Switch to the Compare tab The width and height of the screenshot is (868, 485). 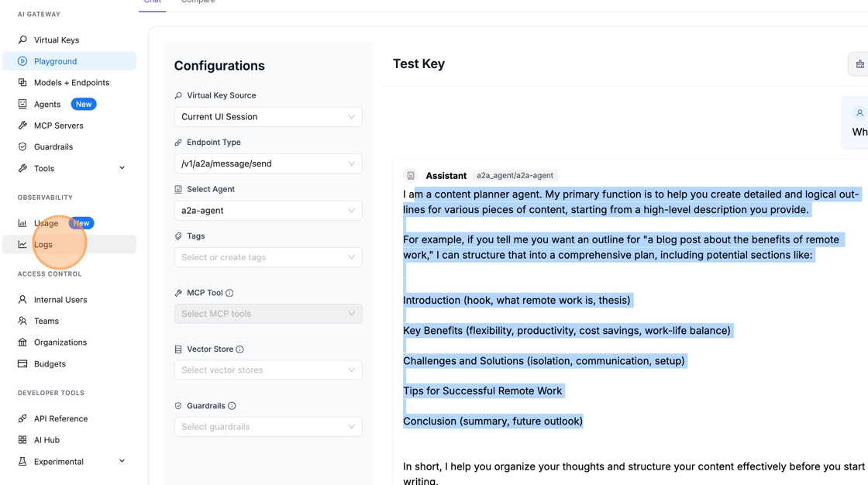click(x=198, y=2)
